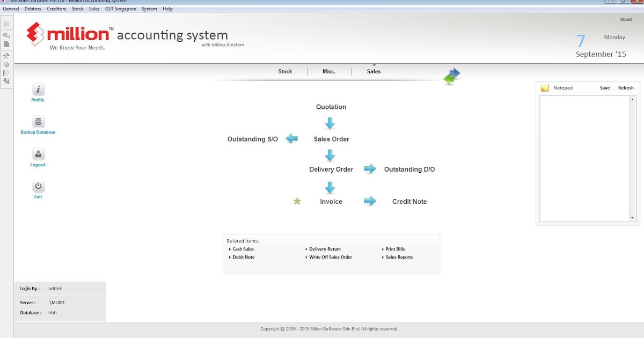
Task: Click the Exit power icon
Action: [38, 187]
